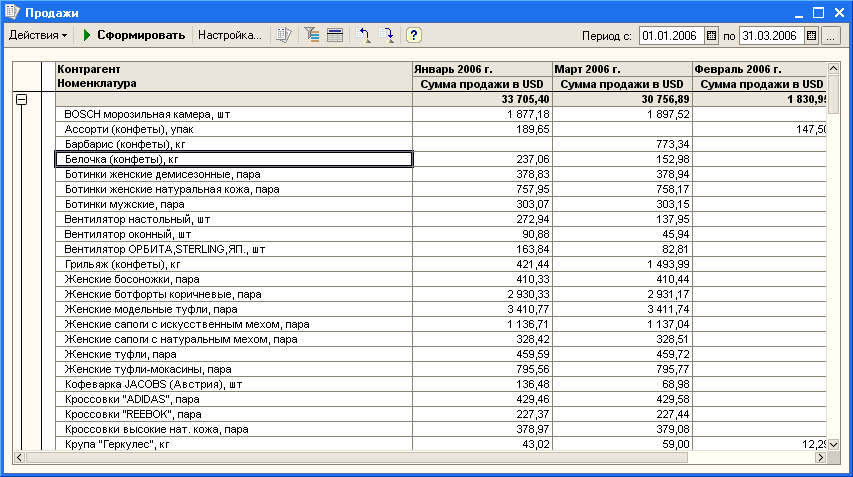Click the Продажи window title icon
The width and height of the screenshot is (853, 477).
click(x=12, y=11)
